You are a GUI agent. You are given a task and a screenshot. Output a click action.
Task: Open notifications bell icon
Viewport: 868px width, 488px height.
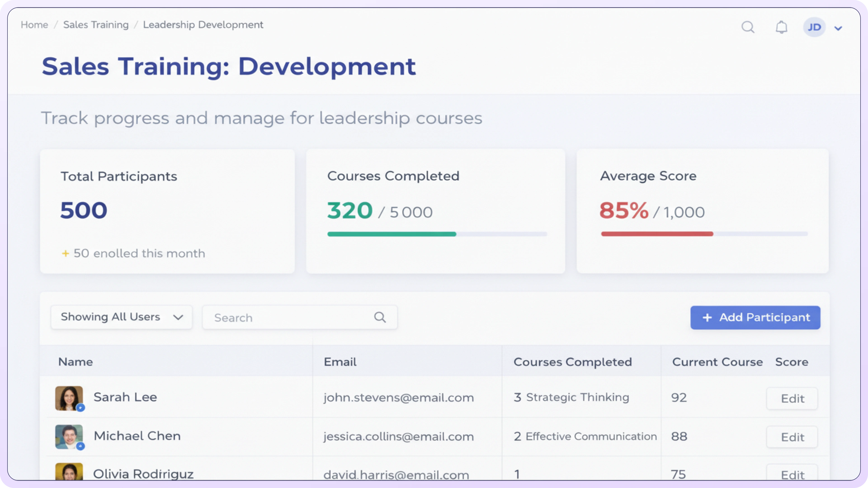781,27
